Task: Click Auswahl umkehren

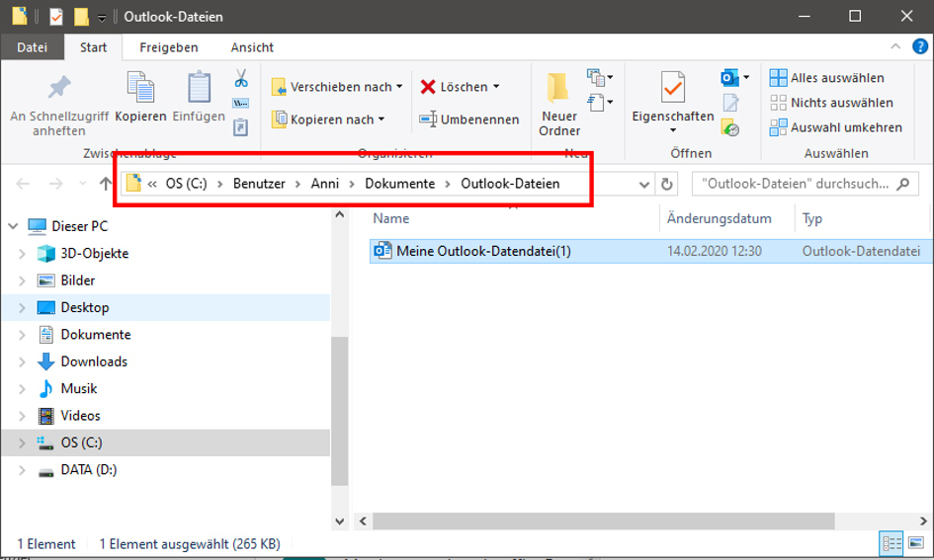Action: click(x=836, y=127)
